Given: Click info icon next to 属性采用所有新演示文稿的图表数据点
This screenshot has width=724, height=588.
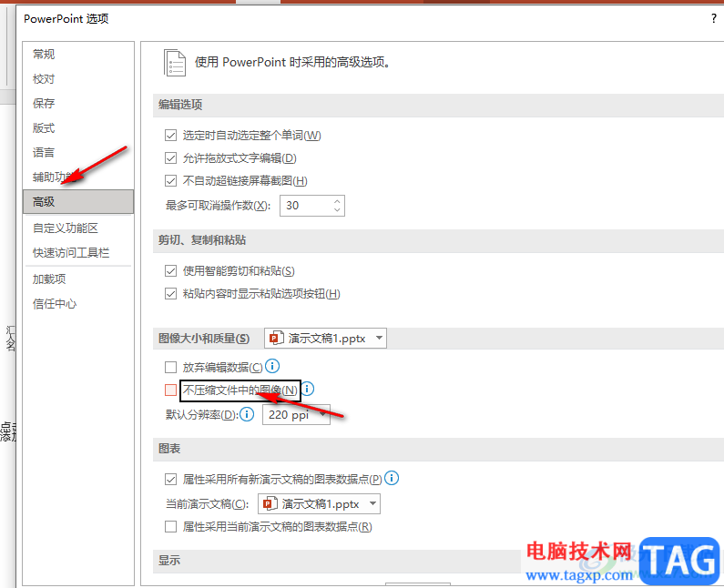Looking at the screenshot, I should pos(392,478).
